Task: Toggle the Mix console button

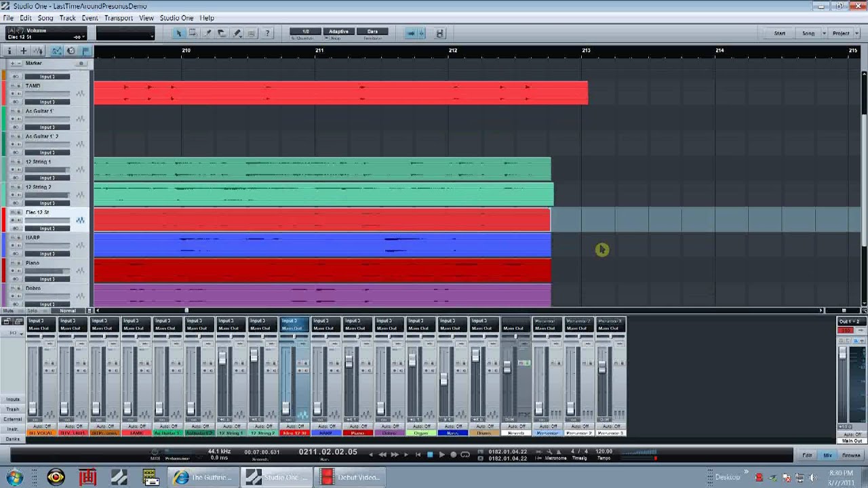Action: coord(828,455)
